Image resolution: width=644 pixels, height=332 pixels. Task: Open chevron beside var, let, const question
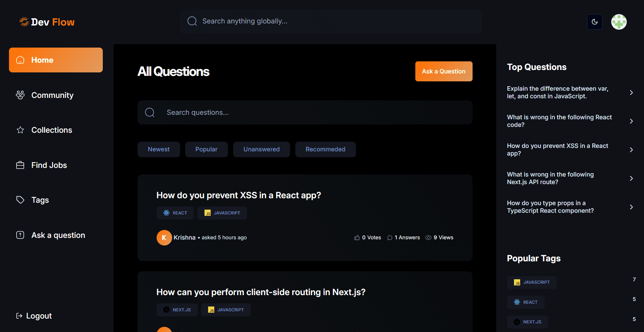631,92
